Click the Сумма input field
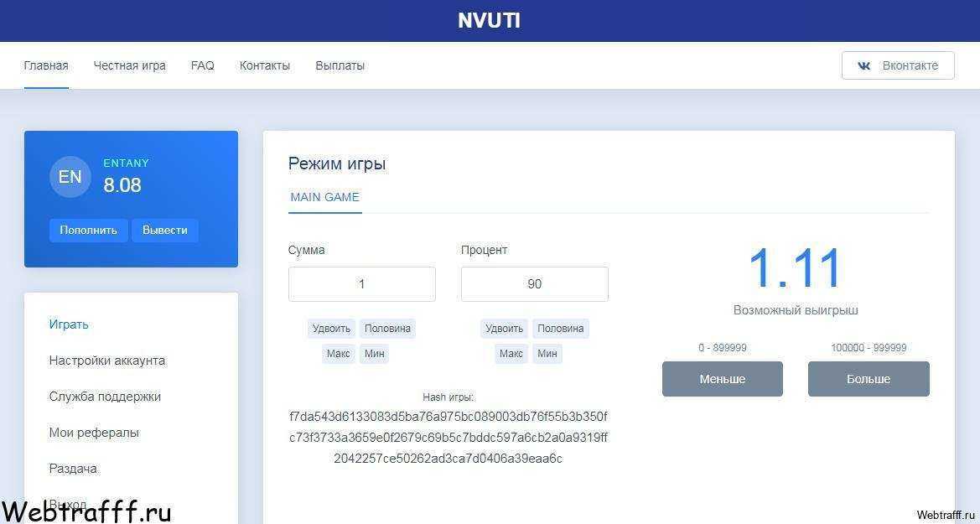The width and height of the screenshot is (980, 524). point(362,284)
